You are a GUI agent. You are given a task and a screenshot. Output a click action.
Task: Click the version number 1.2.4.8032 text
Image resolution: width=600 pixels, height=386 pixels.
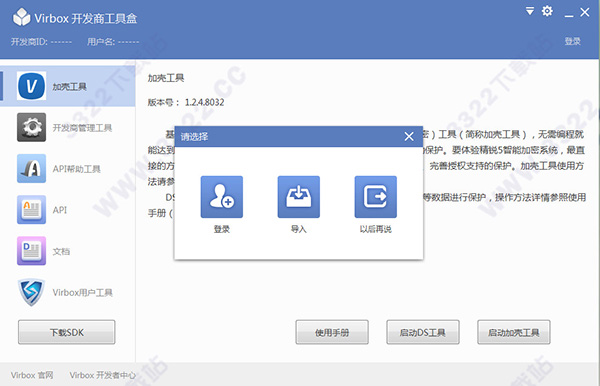pos(204,102)
